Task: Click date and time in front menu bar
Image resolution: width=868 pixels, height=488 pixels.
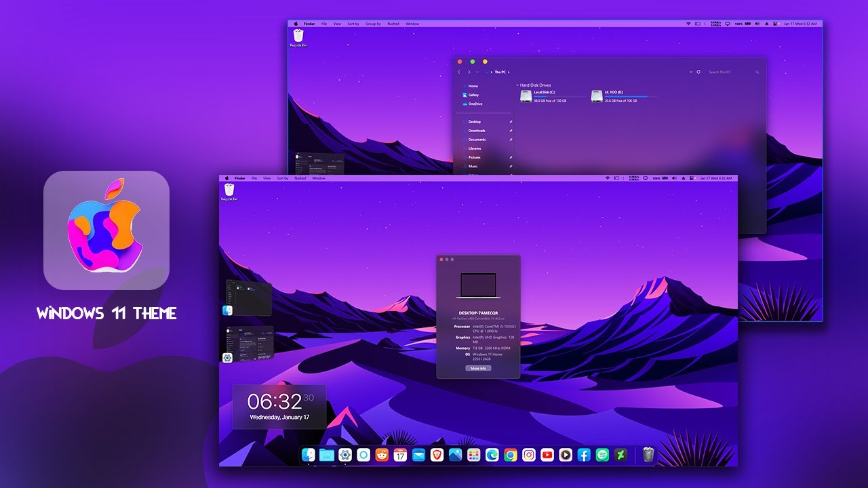Action: 715,178
